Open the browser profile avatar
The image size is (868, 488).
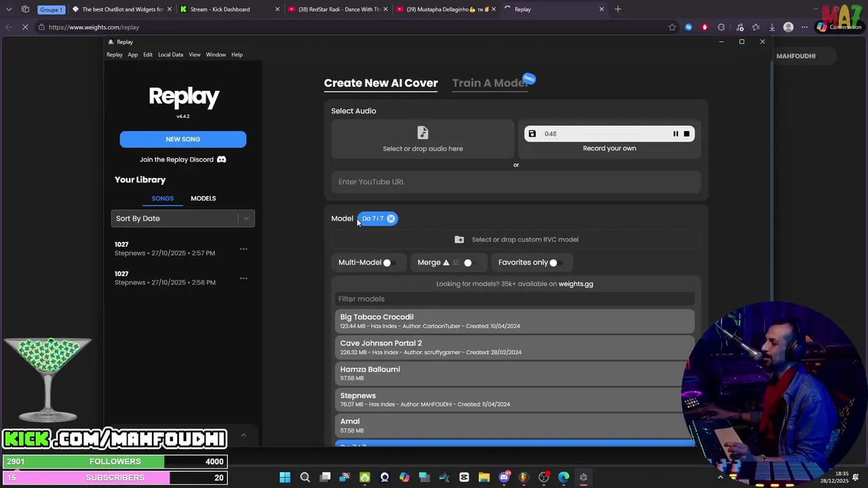[788, 27]
